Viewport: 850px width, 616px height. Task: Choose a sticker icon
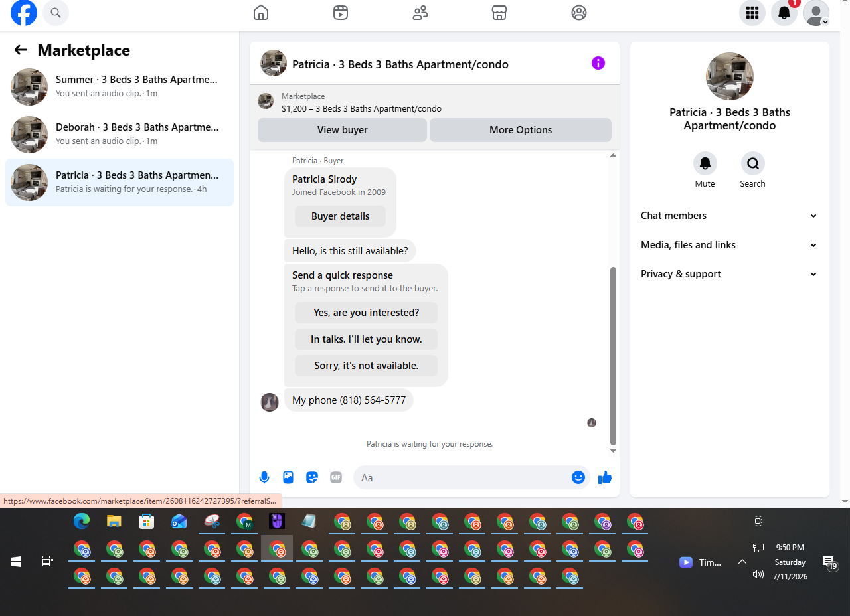(312, 477)
